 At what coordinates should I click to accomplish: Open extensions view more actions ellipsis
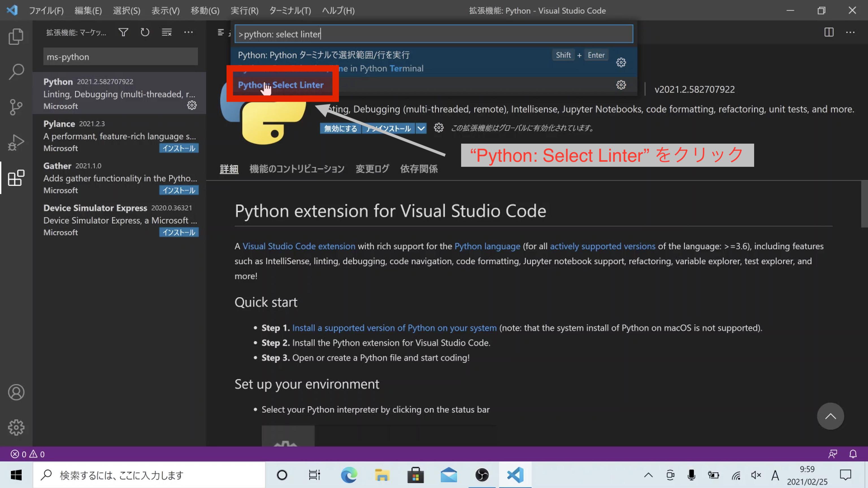(x=188, y=33)
